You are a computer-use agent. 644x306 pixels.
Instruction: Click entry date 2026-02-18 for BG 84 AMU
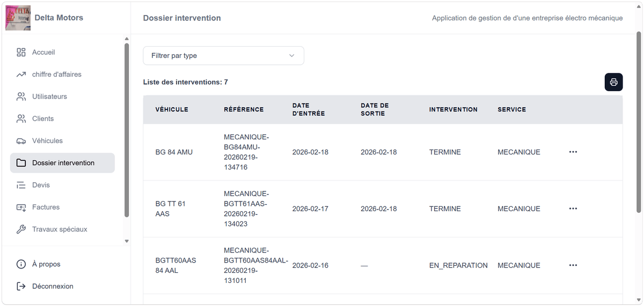[x=310, y=152]
